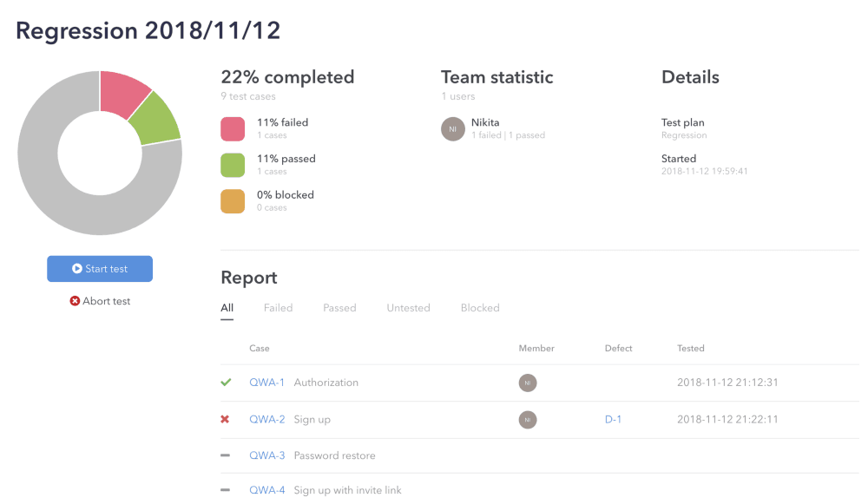
Task: Click the green passed checkmark for QWA-1
Action: [x=226, y=383]
